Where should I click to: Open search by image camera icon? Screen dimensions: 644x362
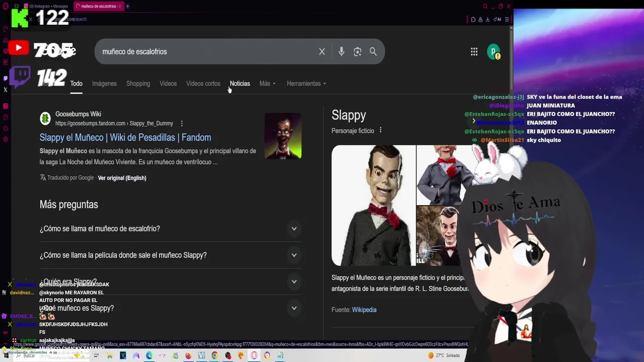click(x=358, y=52)
